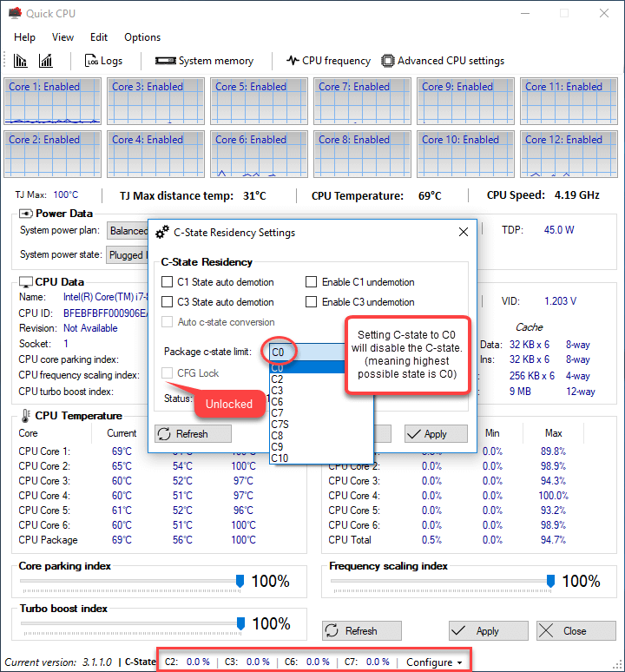
Task: Check Enable C3 undemotion
Action: [311, 302]
